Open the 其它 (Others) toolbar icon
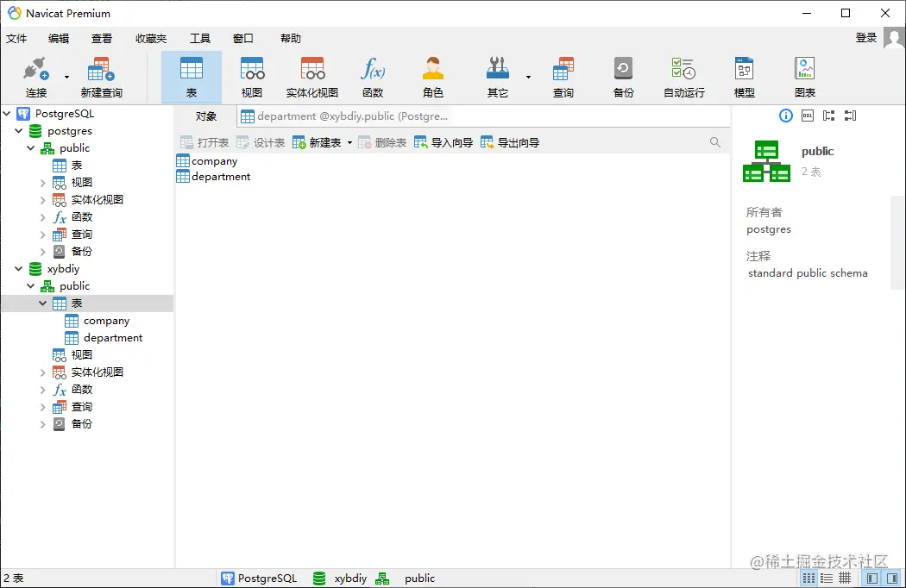 (498, 77)
